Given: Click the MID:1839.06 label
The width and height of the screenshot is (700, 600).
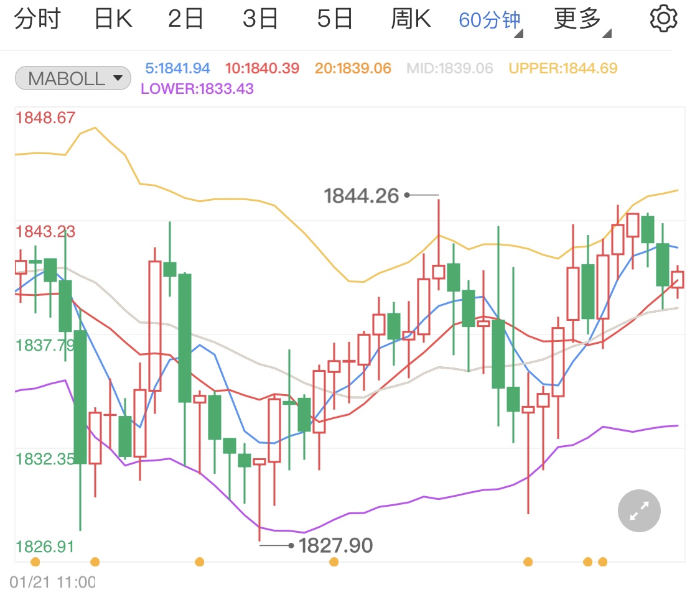Looking at the screenshot, I should click(x=449, y=68).
